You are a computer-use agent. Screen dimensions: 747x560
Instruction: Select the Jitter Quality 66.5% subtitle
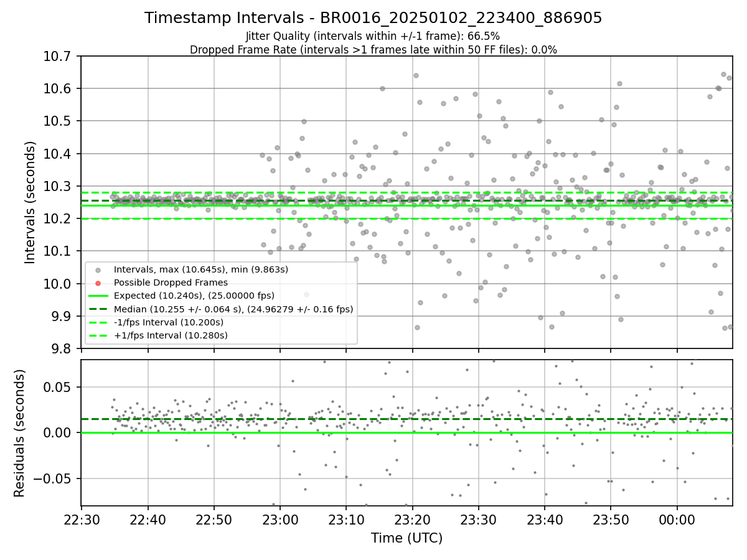(373, 36)
